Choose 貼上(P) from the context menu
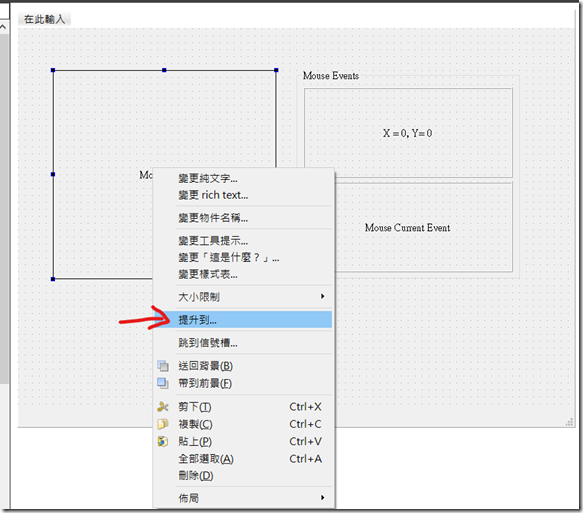583x513 pixels. pyautogui.click(x=244, y=441)
